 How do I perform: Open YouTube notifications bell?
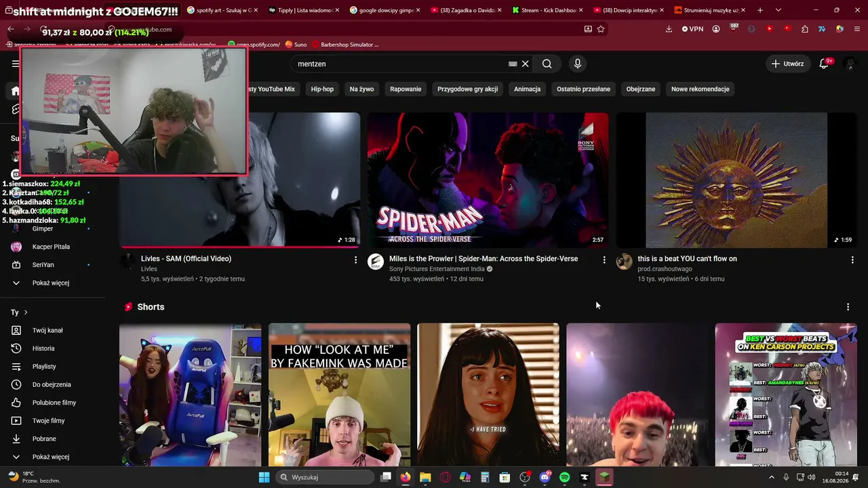point(824,64)
